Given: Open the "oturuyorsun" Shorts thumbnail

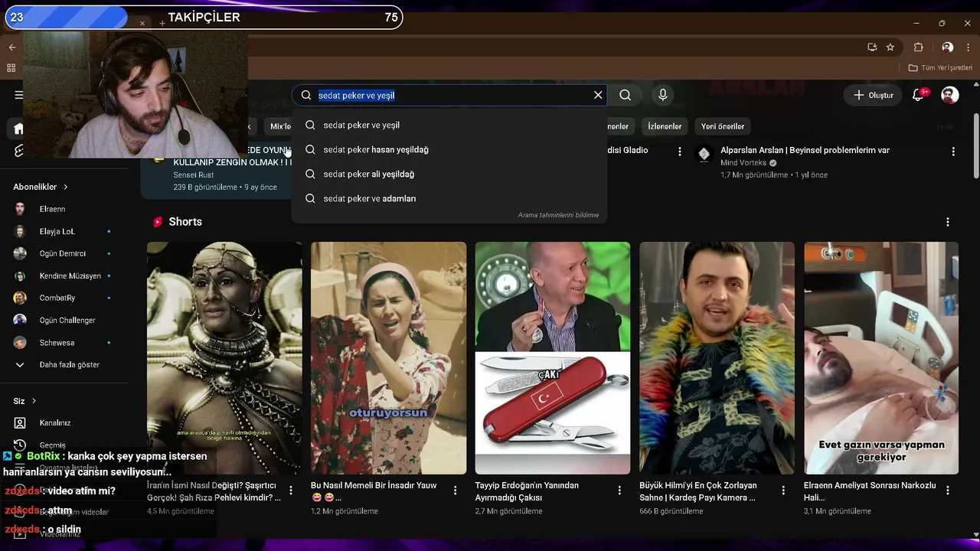Looking at the screenshot, I should tap(388, 358).
